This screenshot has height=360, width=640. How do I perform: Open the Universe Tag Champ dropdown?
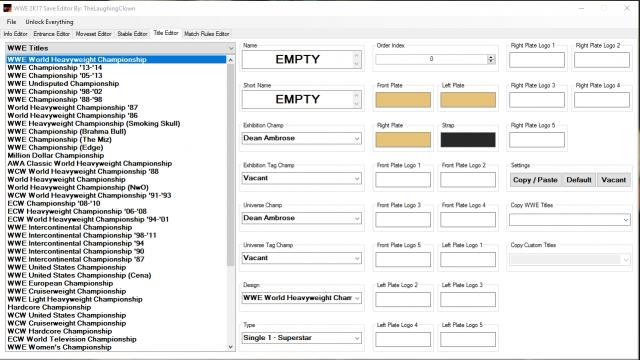pyautogui.click(x=302, y=258)
